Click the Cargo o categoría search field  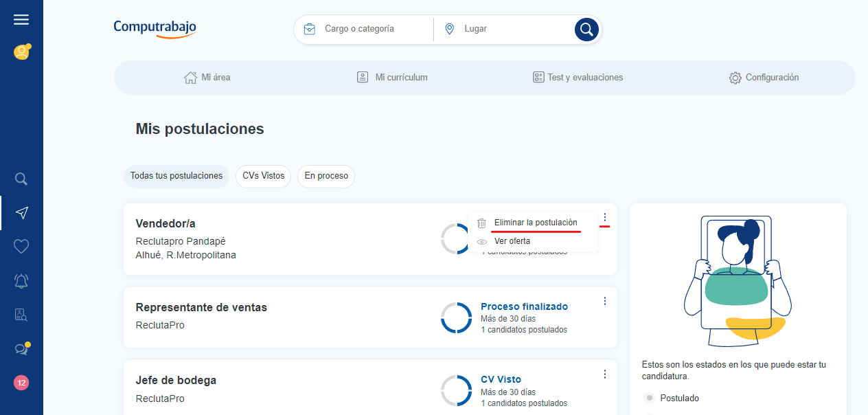pyautogui.click(x=371, y=29)
